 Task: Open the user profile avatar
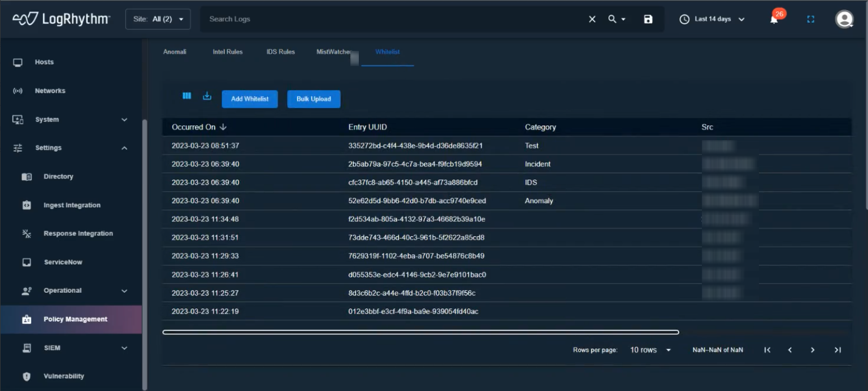tap(844, 19)
